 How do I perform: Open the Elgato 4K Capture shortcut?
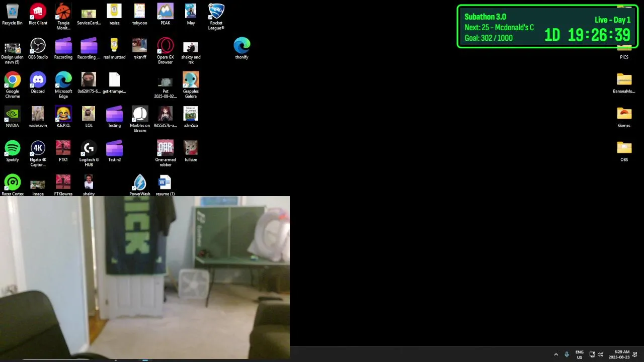[x=38, y=153]
